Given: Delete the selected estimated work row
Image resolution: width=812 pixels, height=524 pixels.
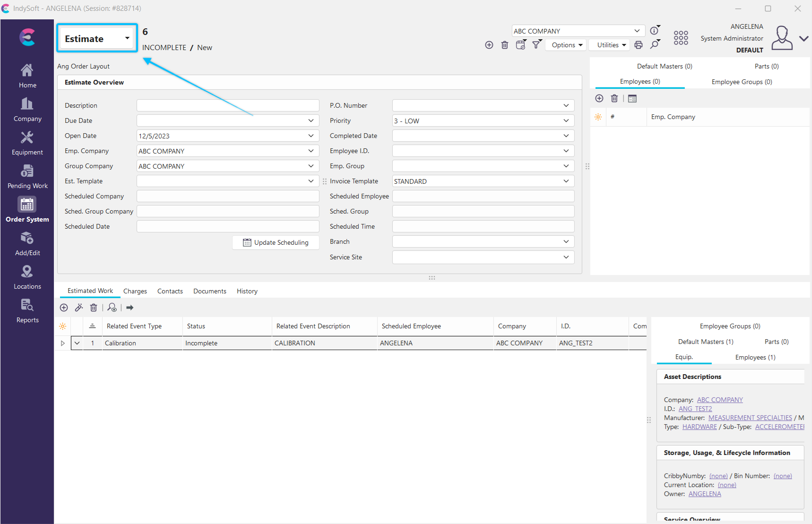Looking at the screenshot, I should point(94,308).
